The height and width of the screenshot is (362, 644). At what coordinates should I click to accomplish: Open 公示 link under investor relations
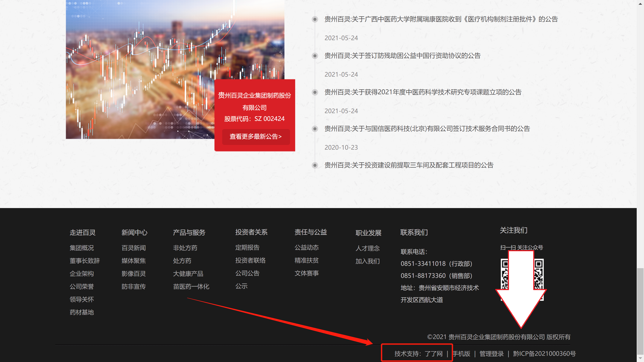click(241, 286)
